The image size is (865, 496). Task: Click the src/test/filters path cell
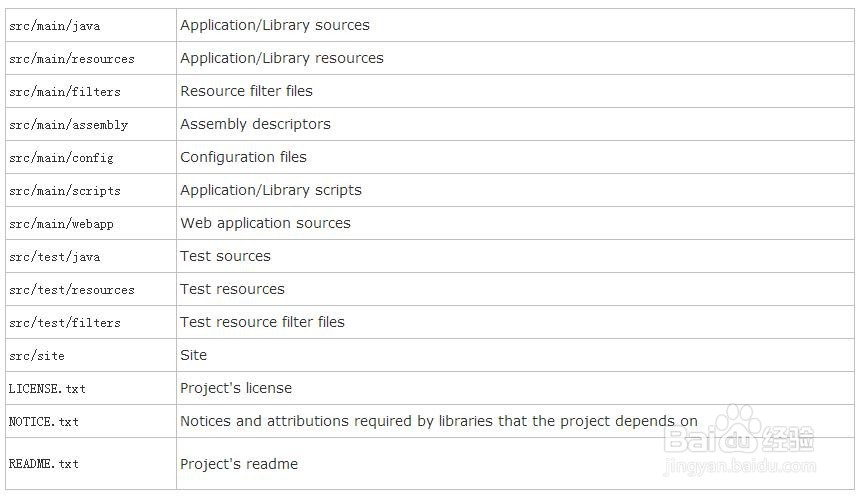(64, 323)
